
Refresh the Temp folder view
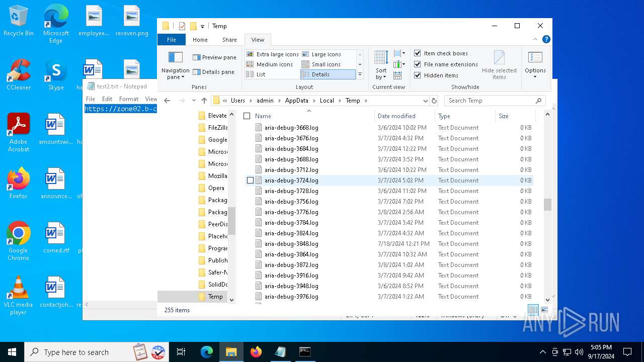434,101
